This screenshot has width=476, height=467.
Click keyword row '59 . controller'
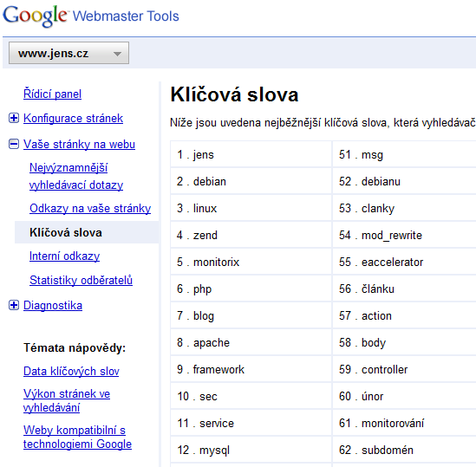click(x=404, y=369)
